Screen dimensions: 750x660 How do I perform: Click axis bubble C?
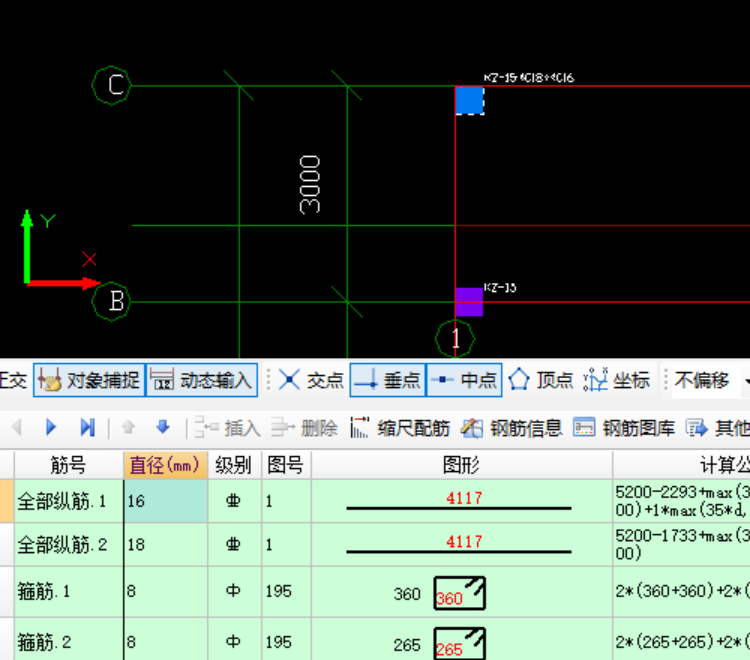pyautogui.click(x=111, y=86)
